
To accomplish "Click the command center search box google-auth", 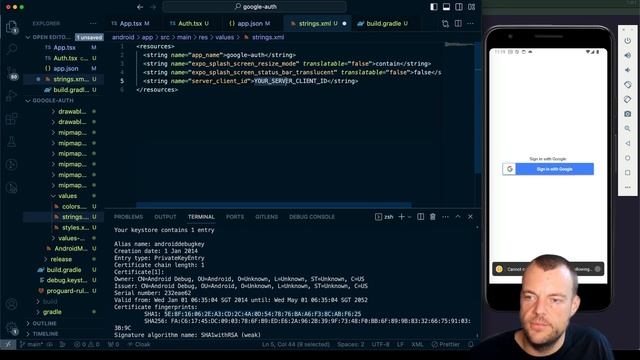I will pyautogui.click(x=255, y=7).
